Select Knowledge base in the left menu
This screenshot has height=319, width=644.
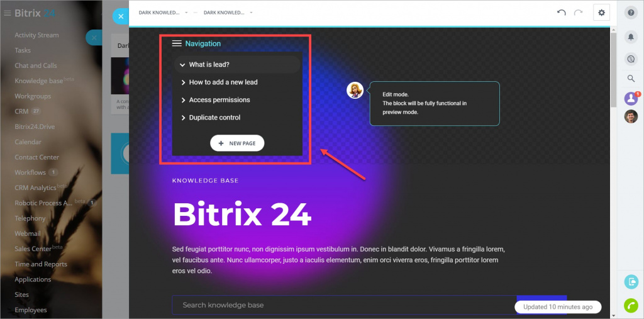click(x=38, y=81)
